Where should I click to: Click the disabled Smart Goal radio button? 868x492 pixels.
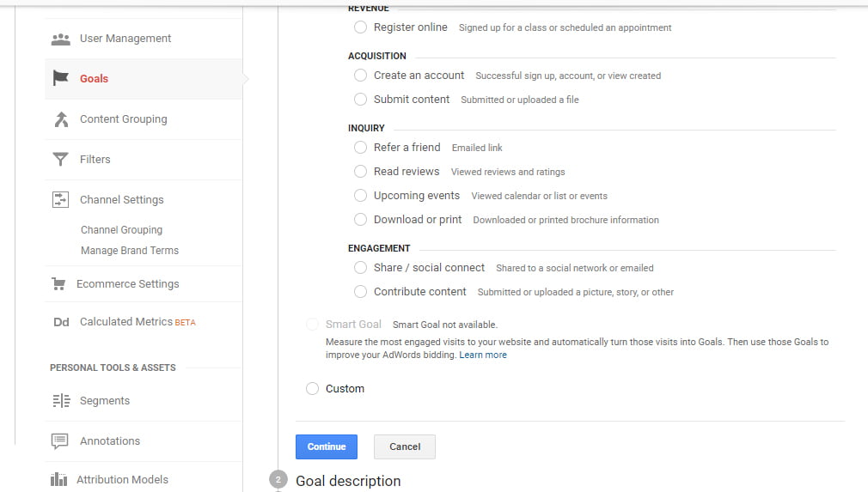[x=312, y=325]
